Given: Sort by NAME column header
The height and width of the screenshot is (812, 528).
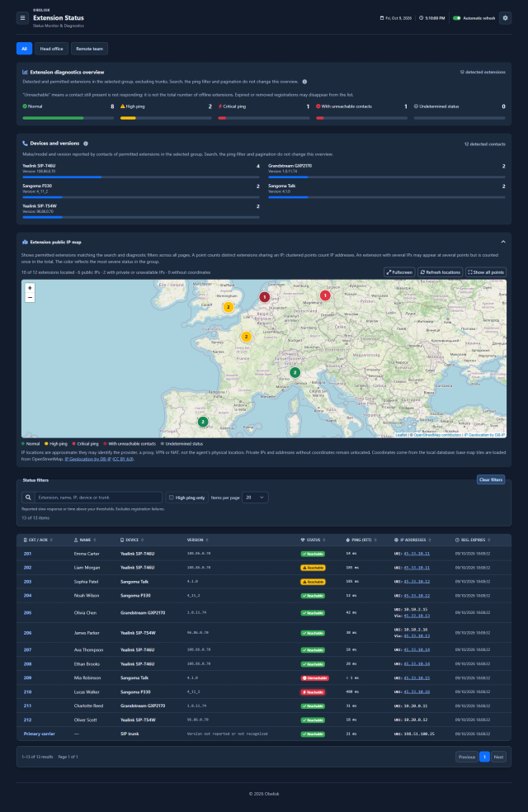Looking at the screenshot, I should pyautogui.click(x=85, y=541).
